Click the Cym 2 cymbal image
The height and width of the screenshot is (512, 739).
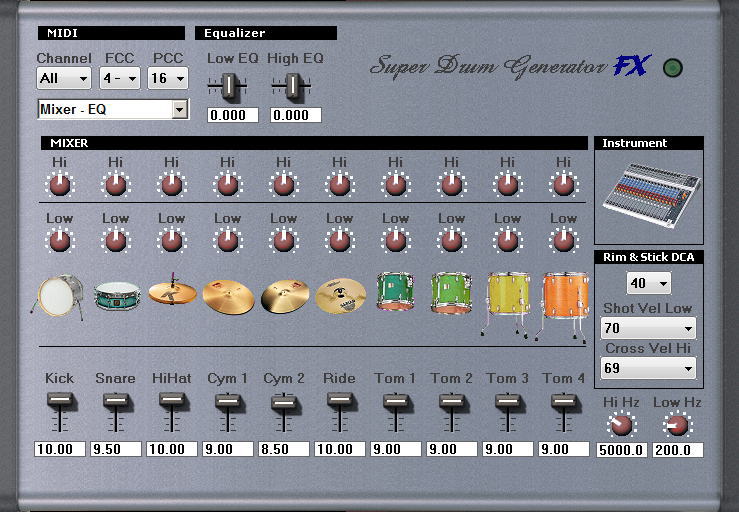click(x=285, y=297)
